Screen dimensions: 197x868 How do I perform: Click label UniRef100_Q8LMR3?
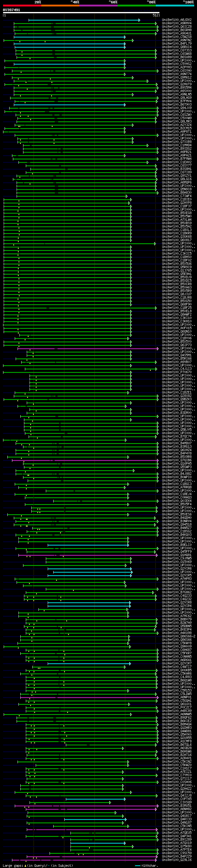[177, 121]
